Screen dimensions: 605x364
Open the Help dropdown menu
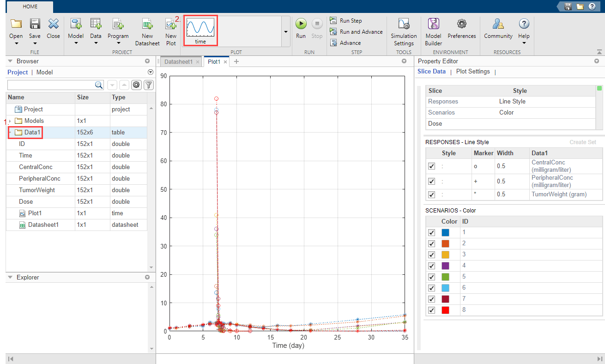(x=524, y=43)
